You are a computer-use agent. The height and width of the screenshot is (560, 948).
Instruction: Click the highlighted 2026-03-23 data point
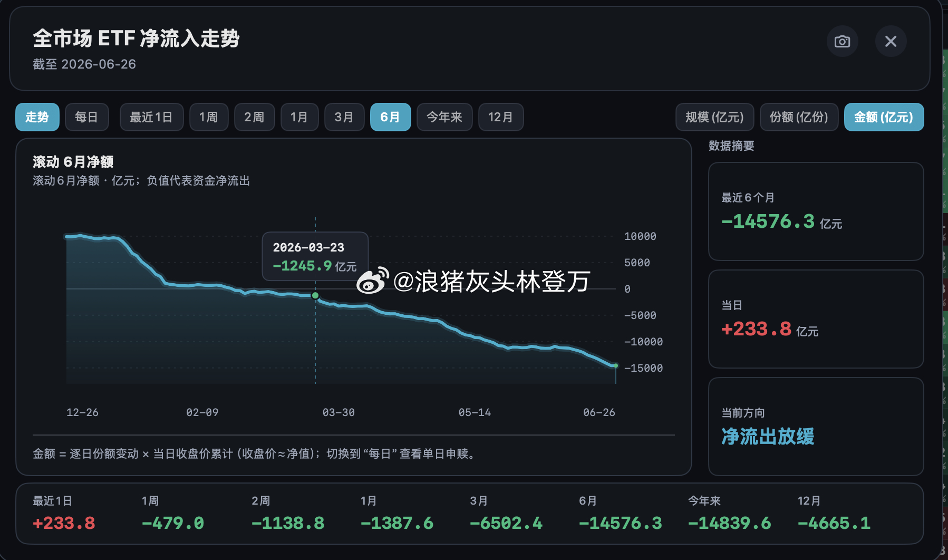315,295
